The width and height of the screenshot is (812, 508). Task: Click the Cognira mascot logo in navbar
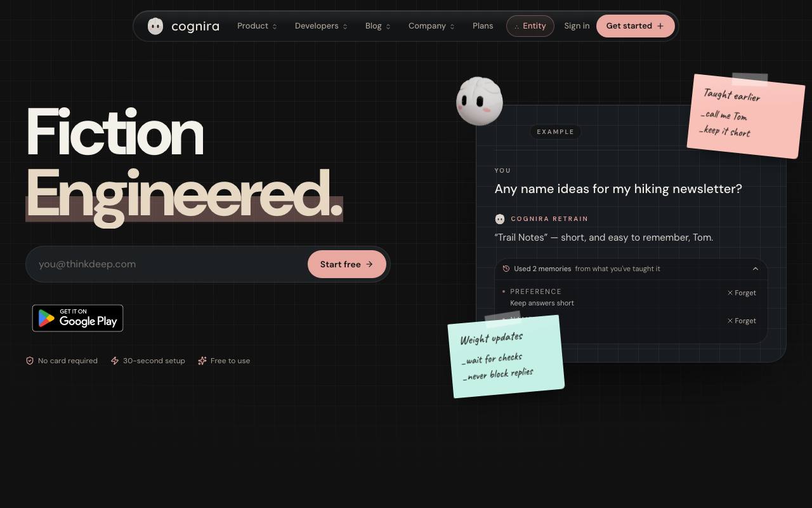click(x=155, y=26)
